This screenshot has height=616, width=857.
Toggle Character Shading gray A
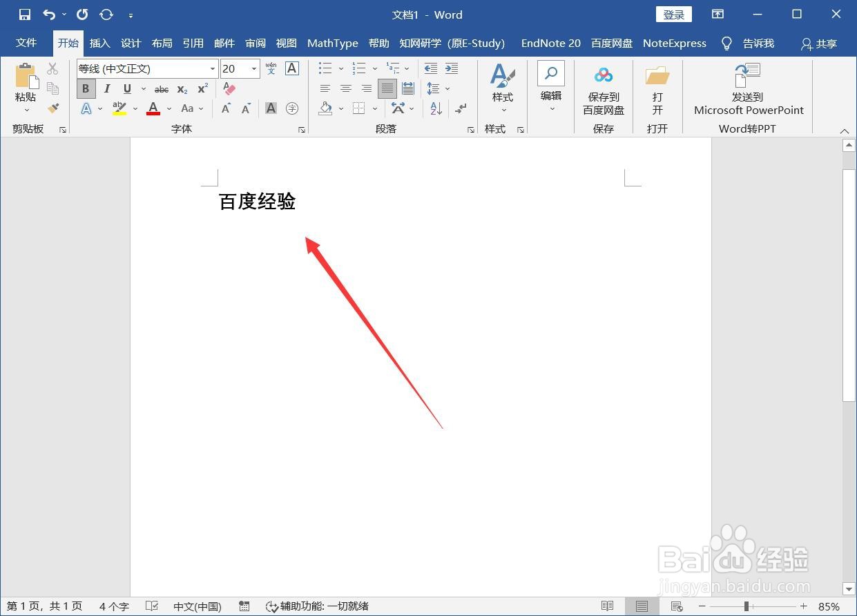pyautogui.click(x=271, y=108)
